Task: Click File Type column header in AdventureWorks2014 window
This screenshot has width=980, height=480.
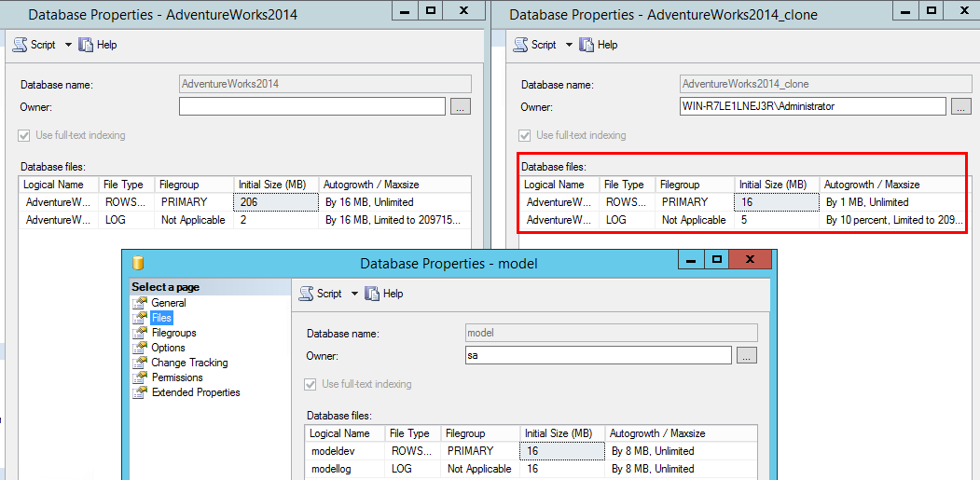Action: pyautogui.click(x=126, y=185)
